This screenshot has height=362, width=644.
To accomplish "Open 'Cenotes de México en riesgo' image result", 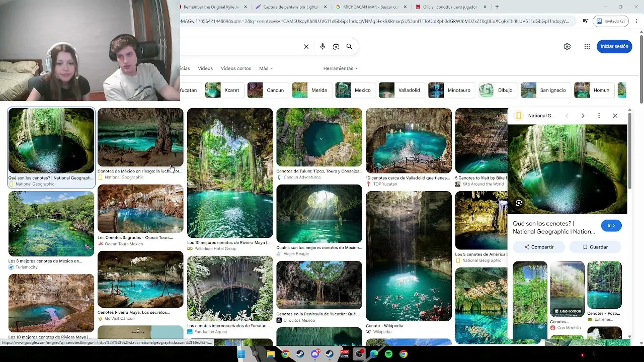I will click(140, 137).
